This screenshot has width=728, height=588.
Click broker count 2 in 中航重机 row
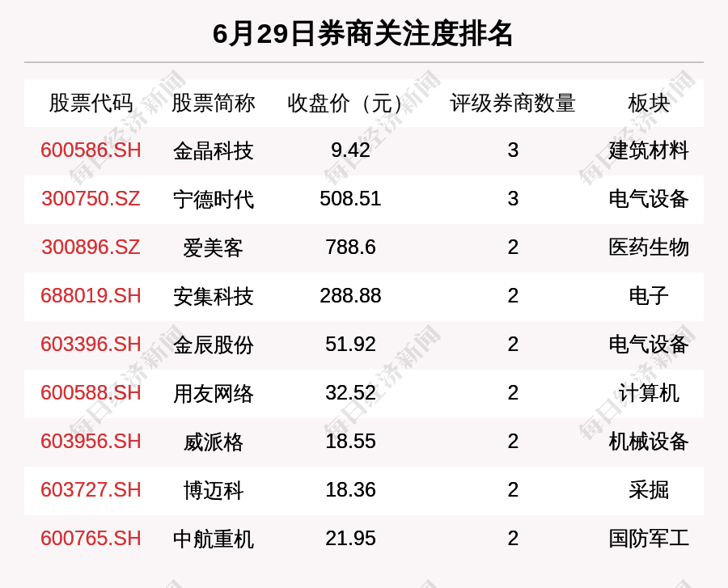[513, 539]
